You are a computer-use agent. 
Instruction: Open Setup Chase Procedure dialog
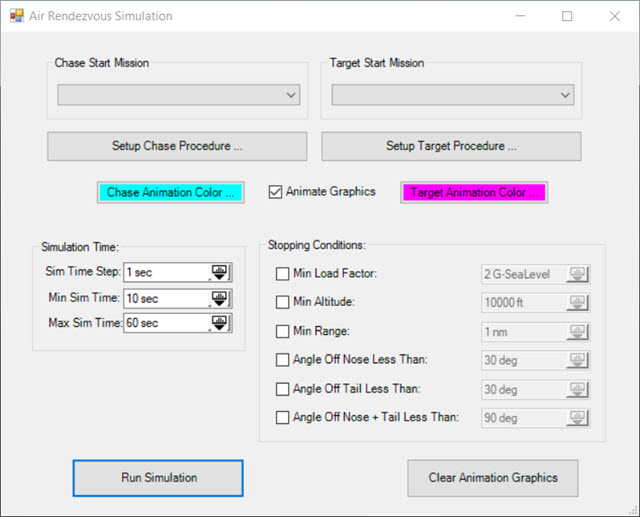[177, 146]
